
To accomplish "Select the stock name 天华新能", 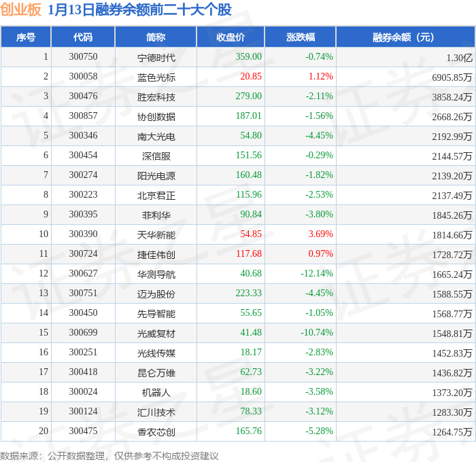I will tap(156, 235).
